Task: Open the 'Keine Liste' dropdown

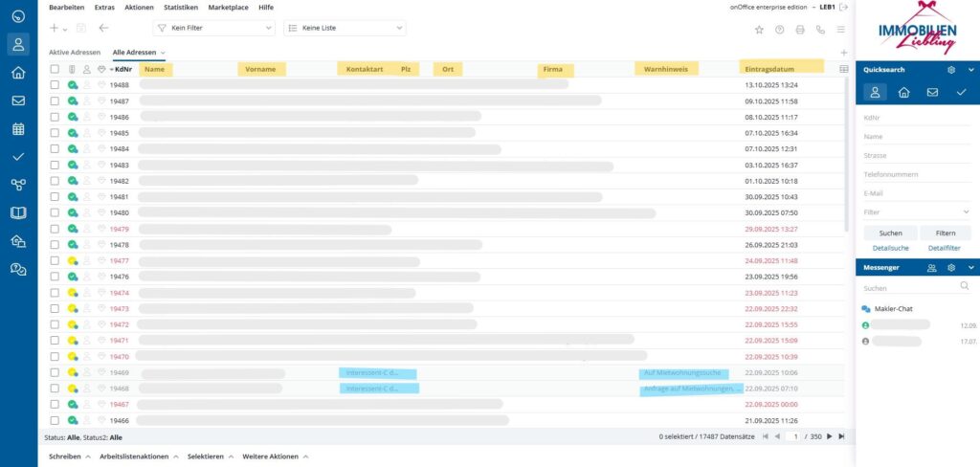Action: (x=345, y=29)
